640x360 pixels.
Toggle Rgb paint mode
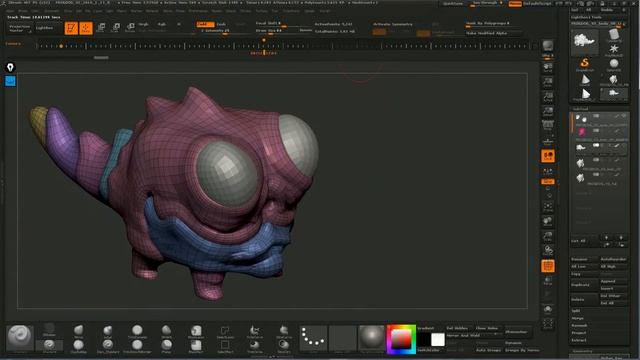coord(162,24)
